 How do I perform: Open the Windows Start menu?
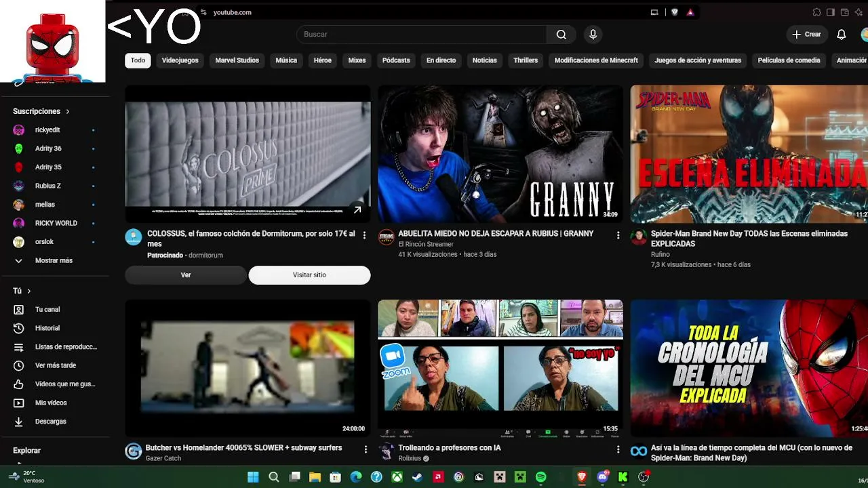coord(253,477)
